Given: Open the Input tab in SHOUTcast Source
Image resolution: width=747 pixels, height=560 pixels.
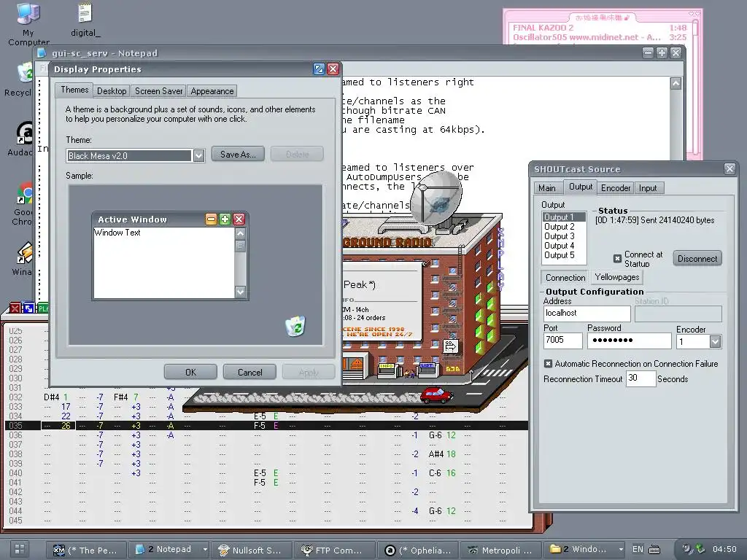Looking at the screenshot, I should (648, 188).
